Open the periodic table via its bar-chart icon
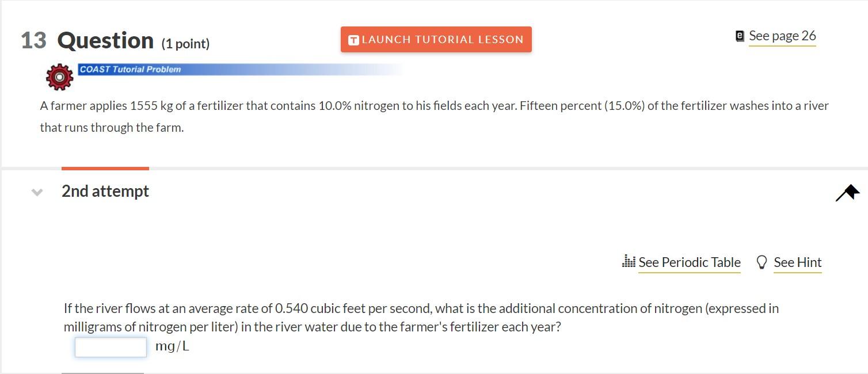 630,262
